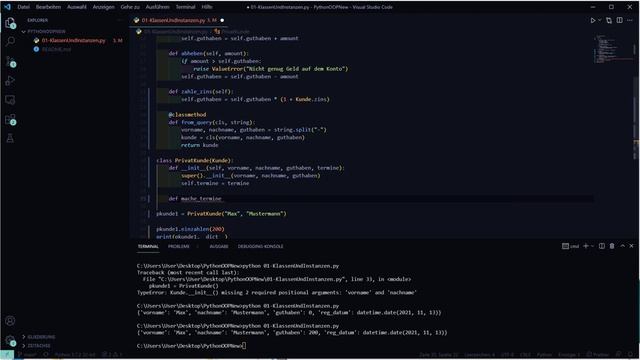Split the editor to the right

coord(620,20)
